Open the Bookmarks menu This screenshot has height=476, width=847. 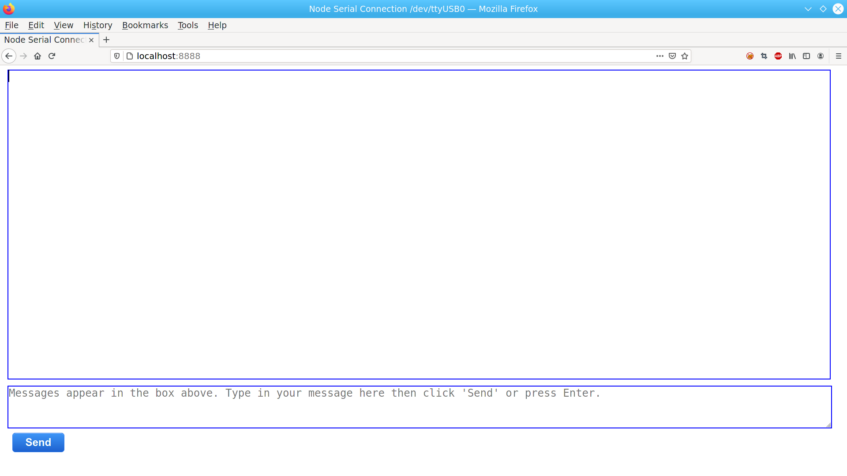(145, 25)
